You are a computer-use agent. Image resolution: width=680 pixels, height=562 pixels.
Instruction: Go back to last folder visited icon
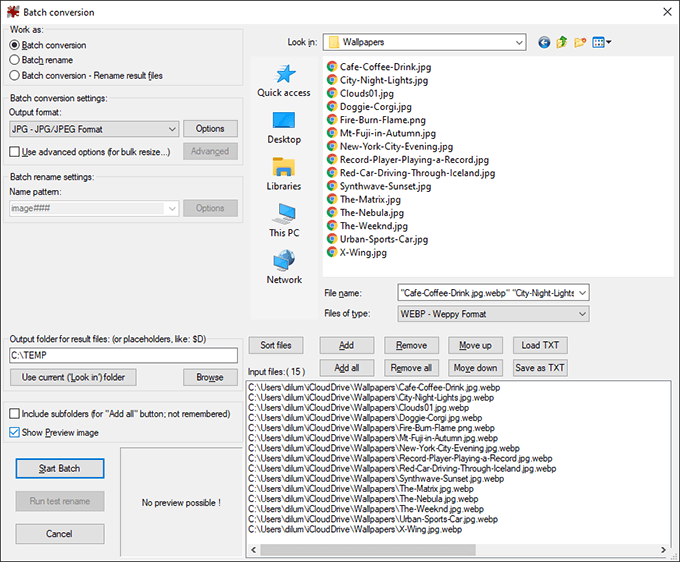click(x=544, y=42)
